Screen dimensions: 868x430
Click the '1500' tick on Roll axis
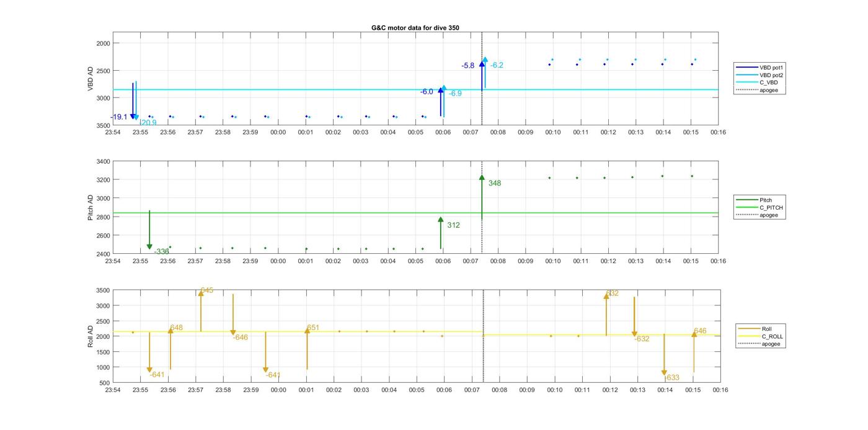coord(102,352)
